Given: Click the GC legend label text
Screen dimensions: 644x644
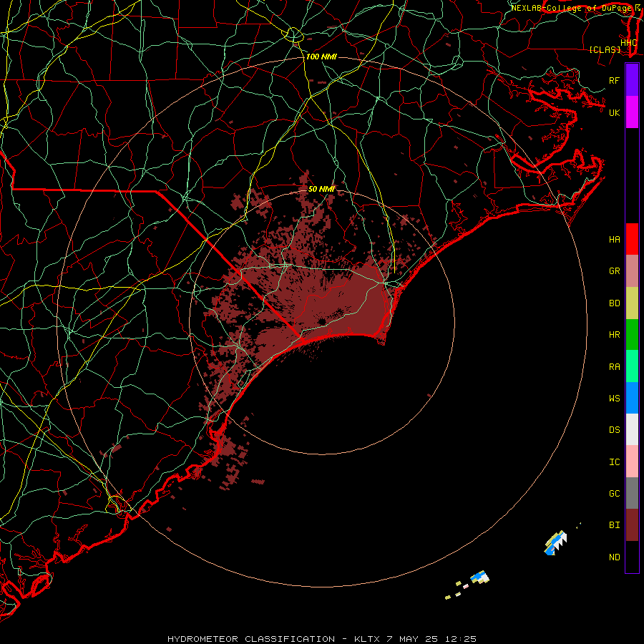Looking at the screenshot, I should click(614, 493).
